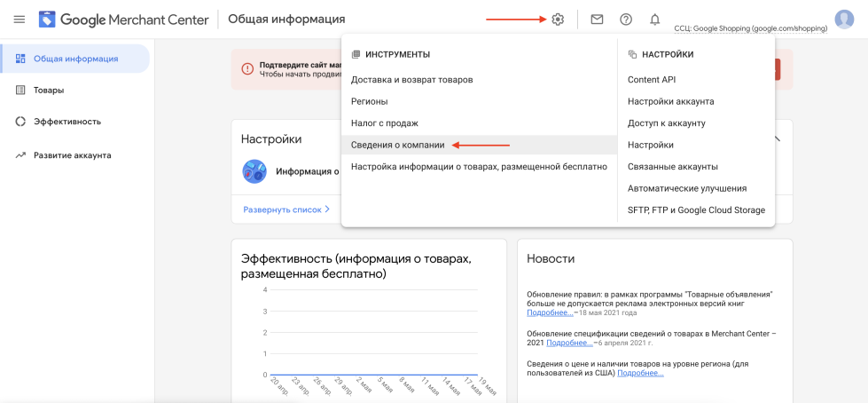The width and height of the screenshot is (868, 403).
Task: Go to Общая информация in sidebar
Action: (x=74, y=59)
